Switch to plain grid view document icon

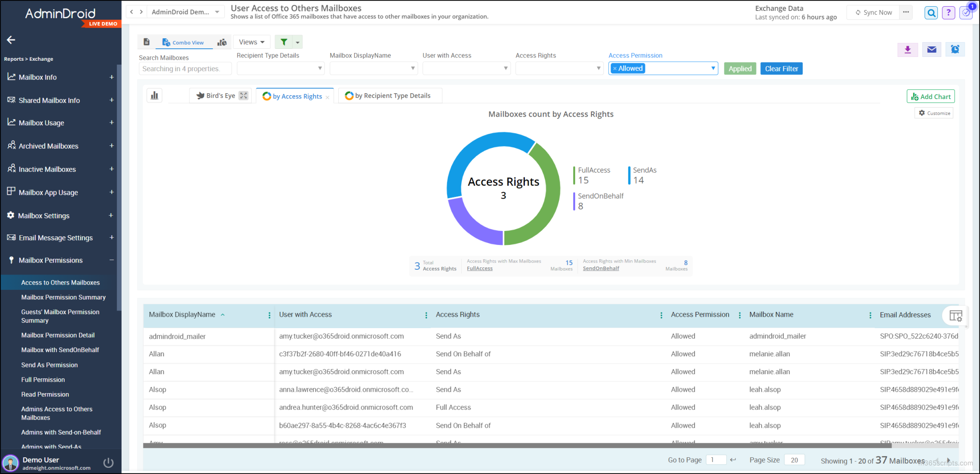(x=146, y=42)
